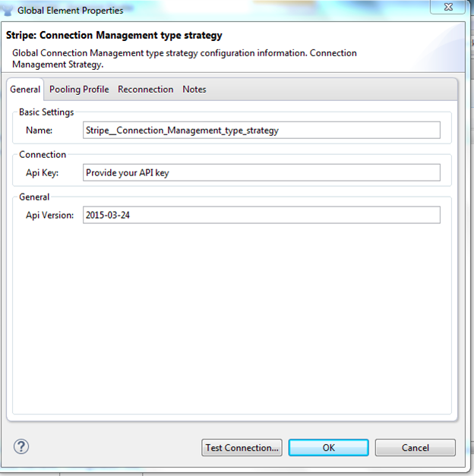Open the Pooling Profile tab
This screenshot has height=476, width=474.
[x=79, y=90]
